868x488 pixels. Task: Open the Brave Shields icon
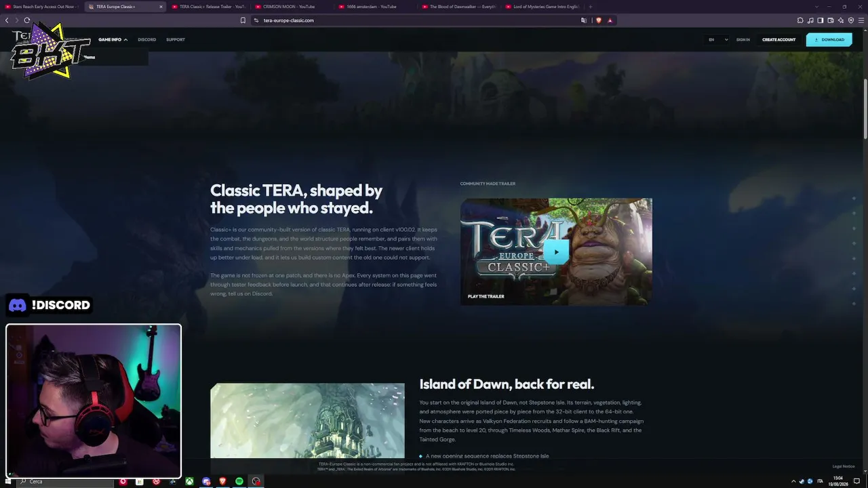tap(599, 20)
